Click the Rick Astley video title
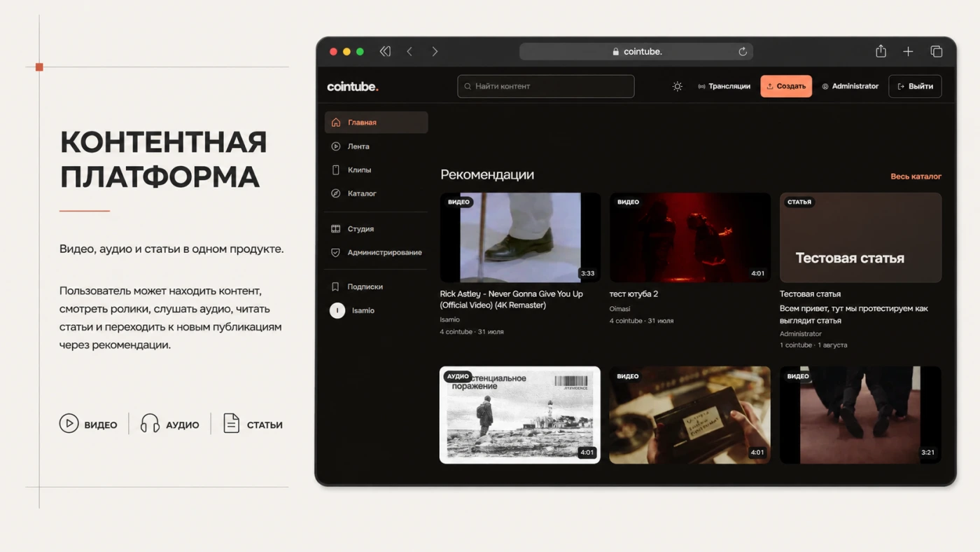Viewport: 980px width, 552px height. 511,299
